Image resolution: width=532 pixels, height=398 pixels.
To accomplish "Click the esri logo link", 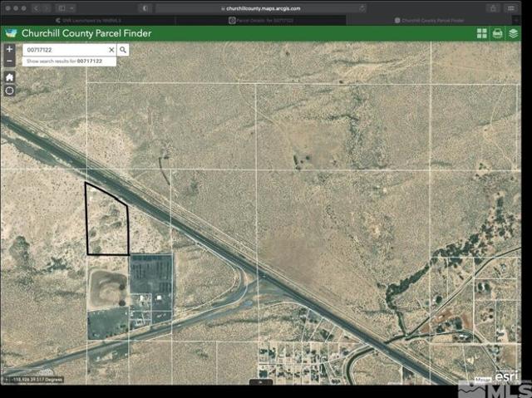I will coord(505,376).
